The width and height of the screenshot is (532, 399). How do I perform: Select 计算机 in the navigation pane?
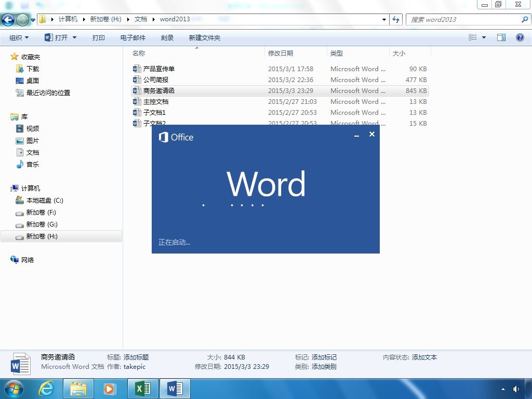pos(31,188)
